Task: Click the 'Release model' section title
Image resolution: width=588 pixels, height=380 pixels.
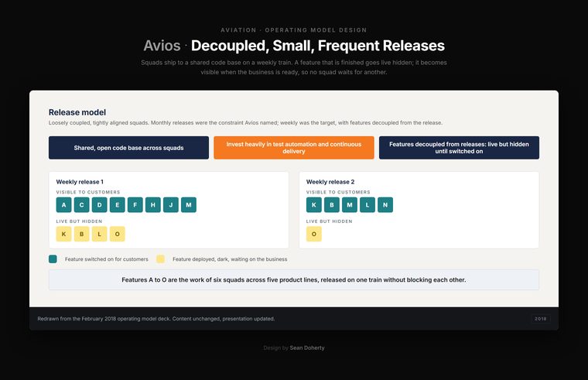Action: click(x=77, y=112)
